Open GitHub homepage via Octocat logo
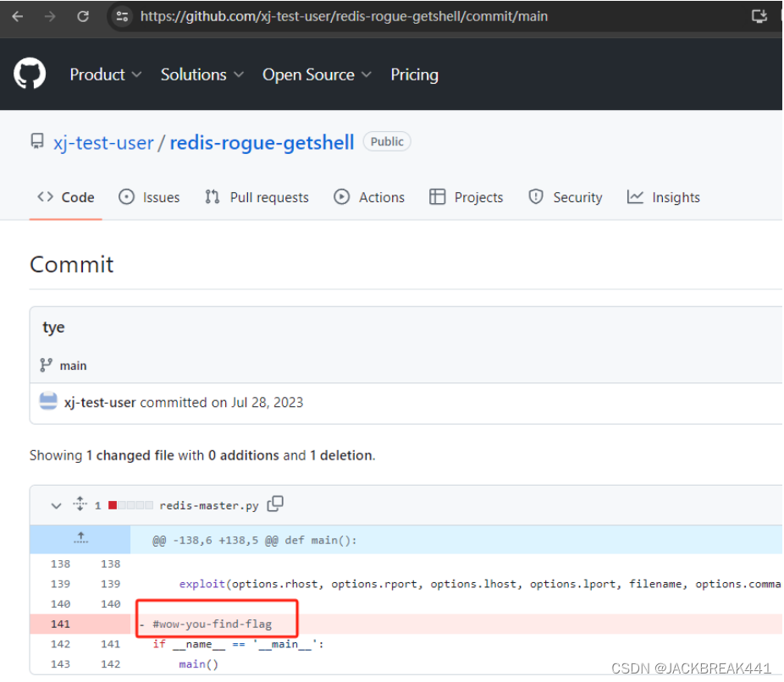The height and width of the screenshot is (682, 784). click(x=30, y=74)
